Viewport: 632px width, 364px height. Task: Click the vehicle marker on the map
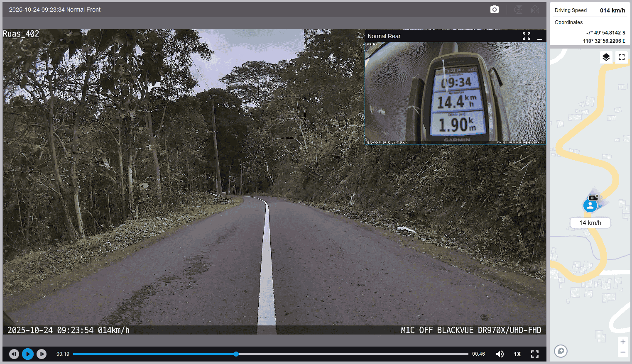tap(590, 205)
